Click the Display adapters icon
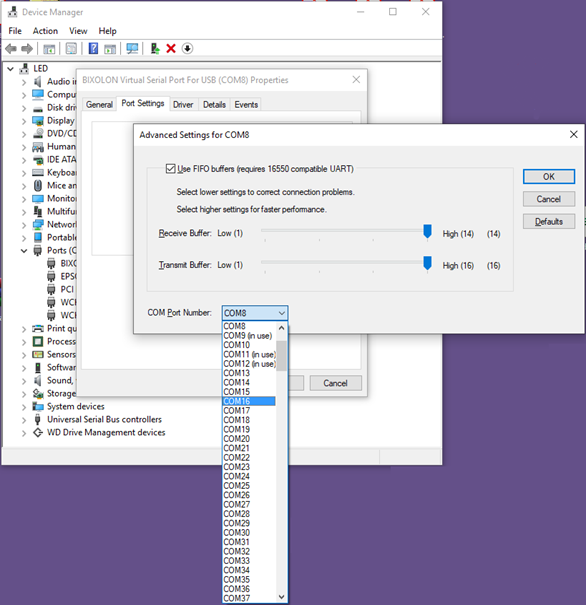 click(x=38, y=121)
